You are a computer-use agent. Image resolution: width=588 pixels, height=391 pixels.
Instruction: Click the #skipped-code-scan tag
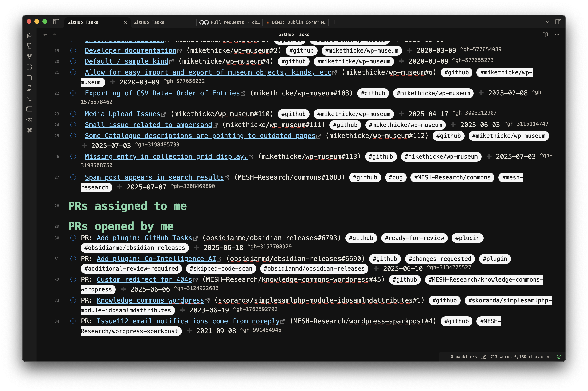pos(221,269)
